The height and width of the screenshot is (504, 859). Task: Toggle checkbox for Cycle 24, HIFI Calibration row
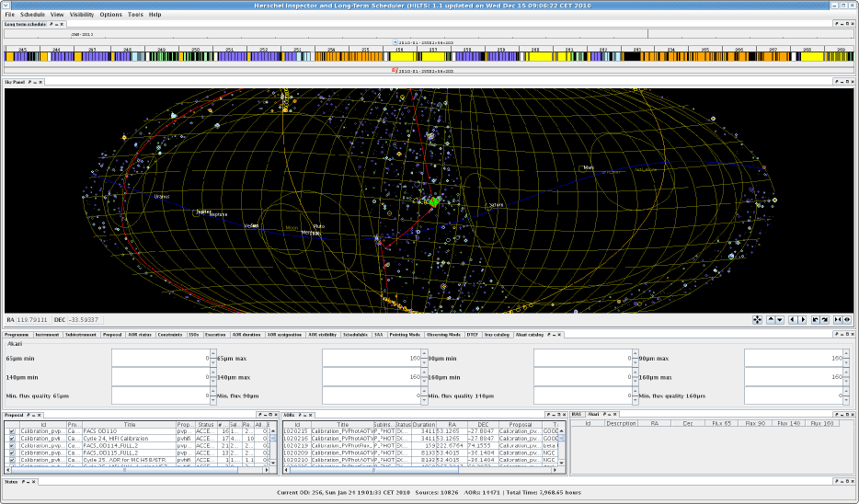pyautogui.click(x=11, y=439)
